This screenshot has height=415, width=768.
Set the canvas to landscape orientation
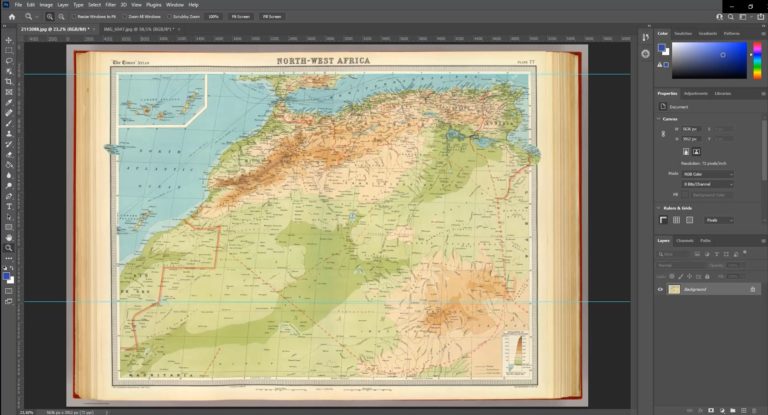[696, 152]
